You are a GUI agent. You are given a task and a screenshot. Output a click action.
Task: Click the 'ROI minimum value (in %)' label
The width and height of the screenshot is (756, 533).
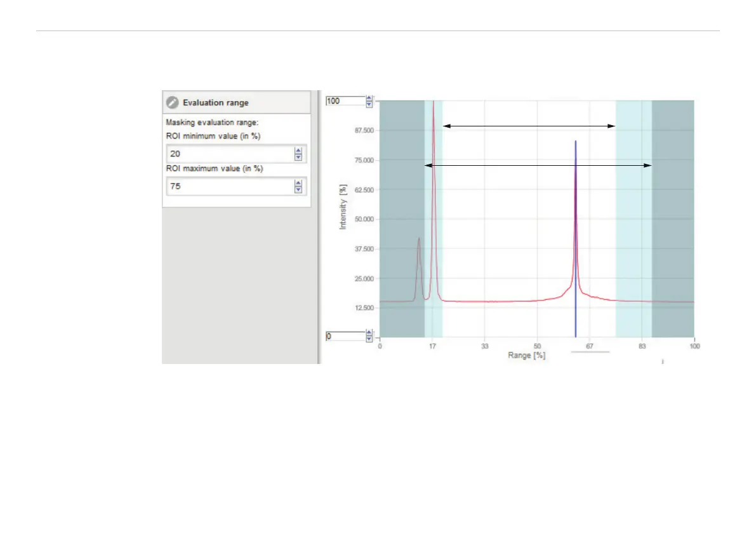[213, 136]
